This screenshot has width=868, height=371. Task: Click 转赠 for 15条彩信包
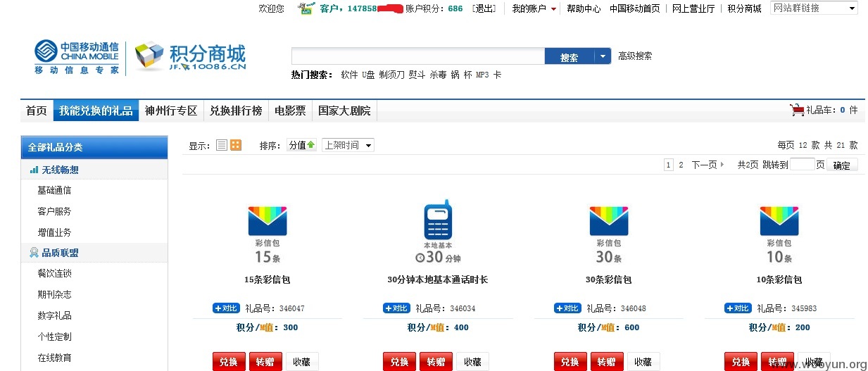265,362
